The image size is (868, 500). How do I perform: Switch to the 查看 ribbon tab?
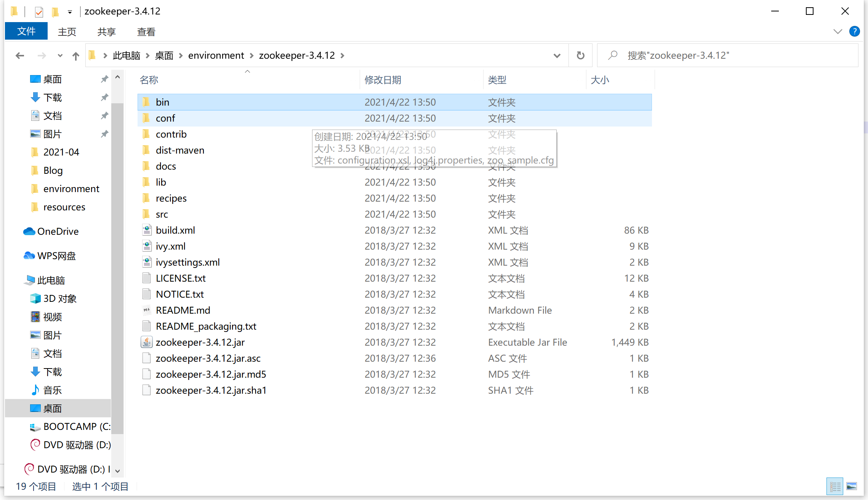(146, 32)
